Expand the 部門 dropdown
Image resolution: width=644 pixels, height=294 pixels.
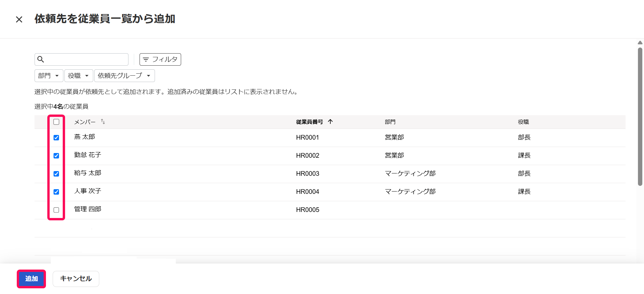49,76
